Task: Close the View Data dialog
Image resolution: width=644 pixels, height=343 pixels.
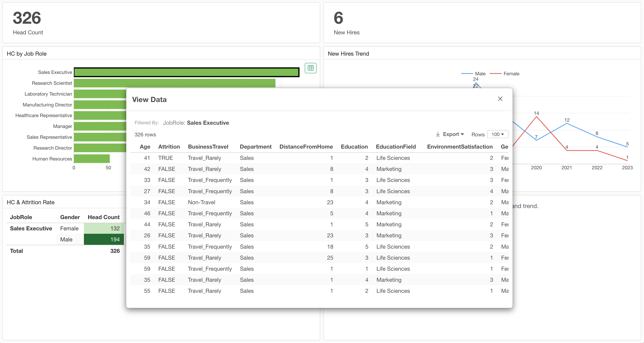Action: [x=500, y=99]
